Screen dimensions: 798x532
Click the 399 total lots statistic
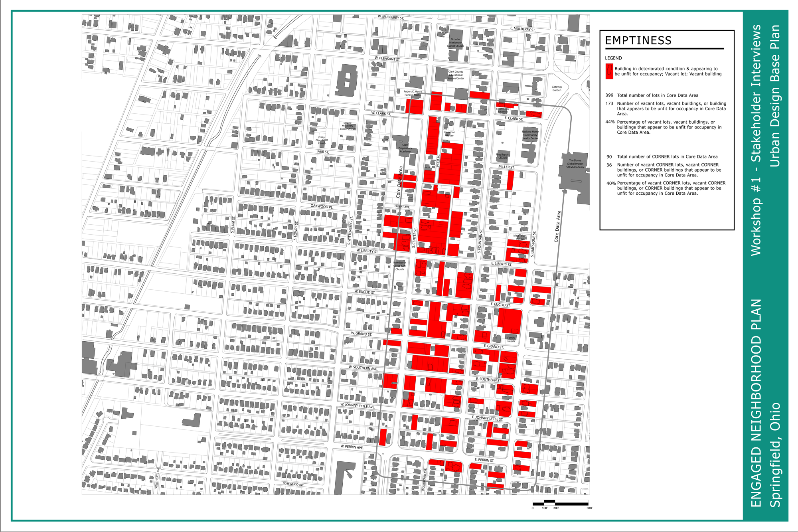(609, 95)
